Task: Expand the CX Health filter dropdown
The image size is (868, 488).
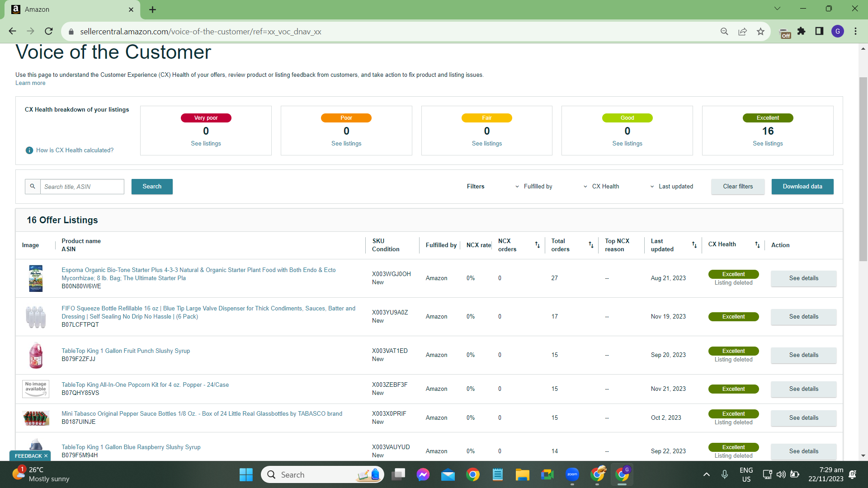Action: click(x=601, y=187)
